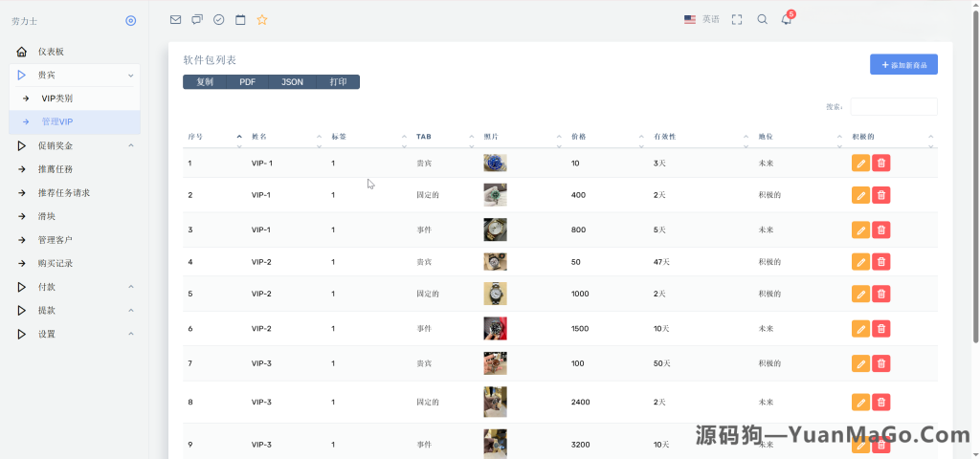Delete row 3 priced 800
Screen dimensions: 980x459
[x=881, y=229]
